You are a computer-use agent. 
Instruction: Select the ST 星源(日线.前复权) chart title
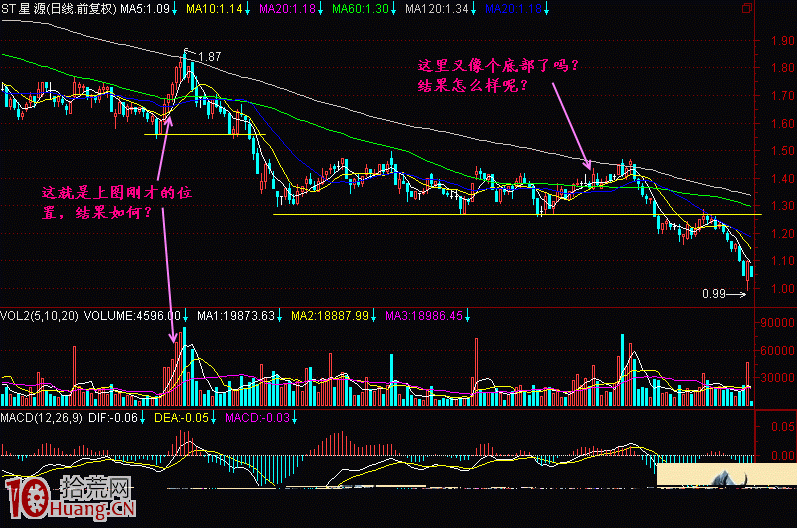tap(59, 9)
